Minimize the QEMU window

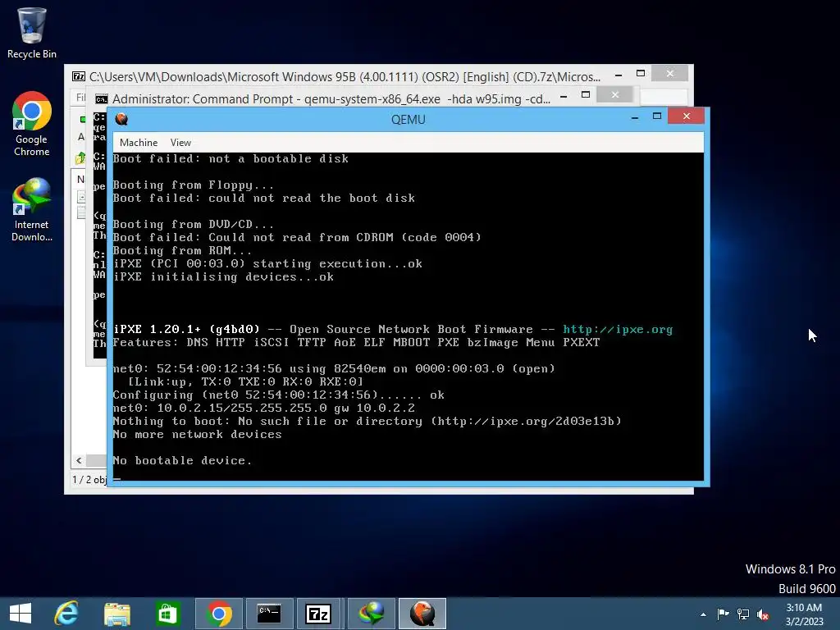(635, 116)
